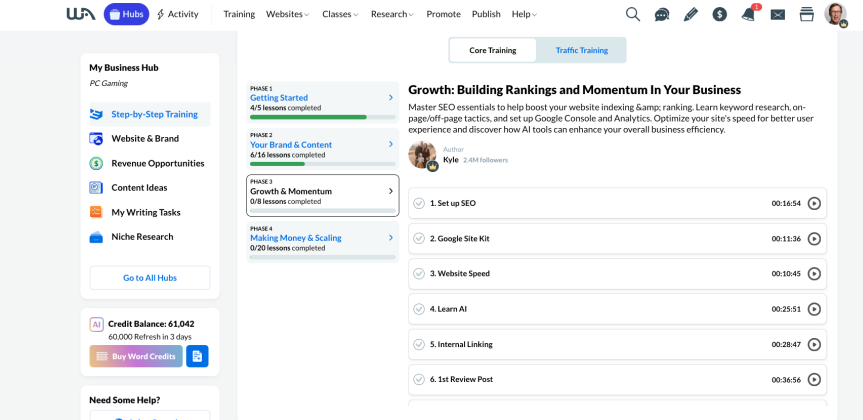
Task: Open the Activity nav item
Action: (177, 14)
